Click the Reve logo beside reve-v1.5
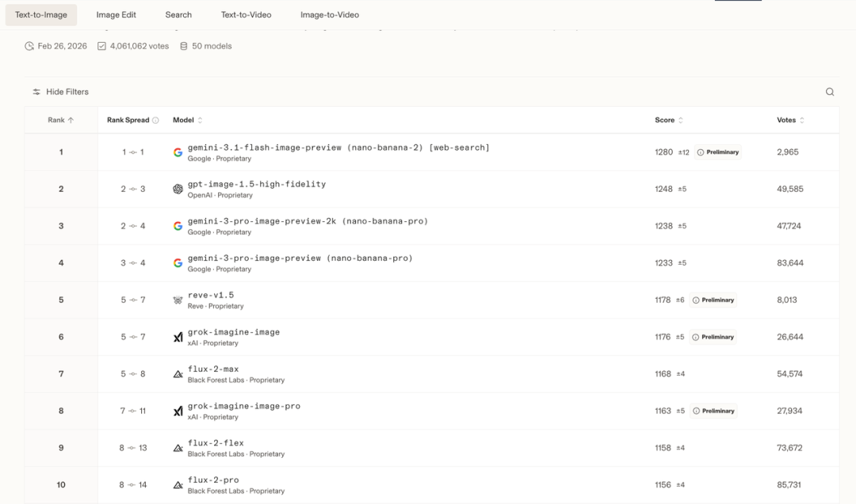 pos(178,300)
